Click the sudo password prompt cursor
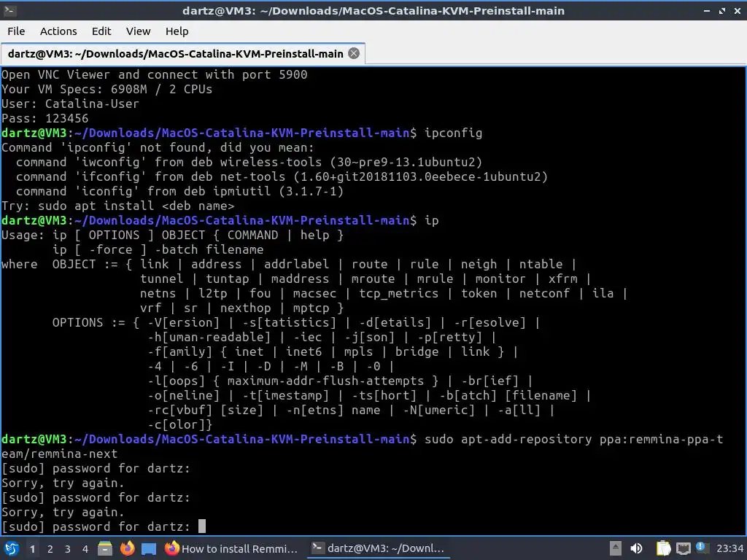 tap(202, 526)
